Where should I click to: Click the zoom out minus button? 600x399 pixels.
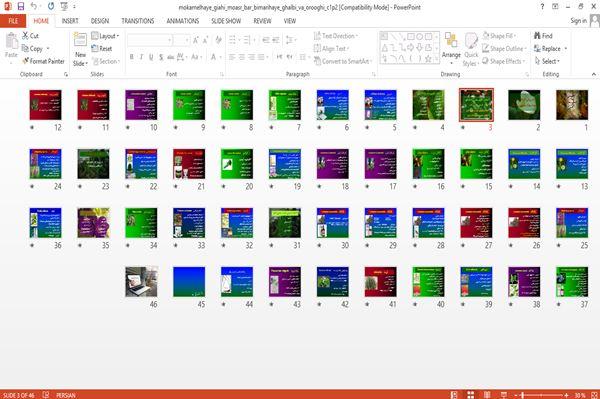coord(516,395)
